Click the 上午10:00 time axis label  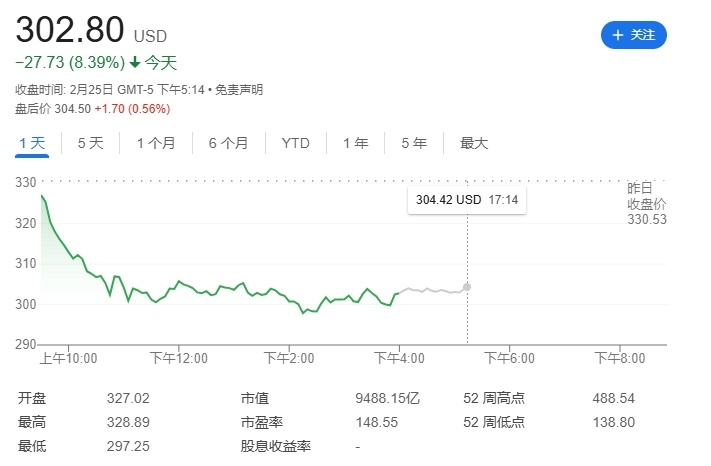(68, 358)
